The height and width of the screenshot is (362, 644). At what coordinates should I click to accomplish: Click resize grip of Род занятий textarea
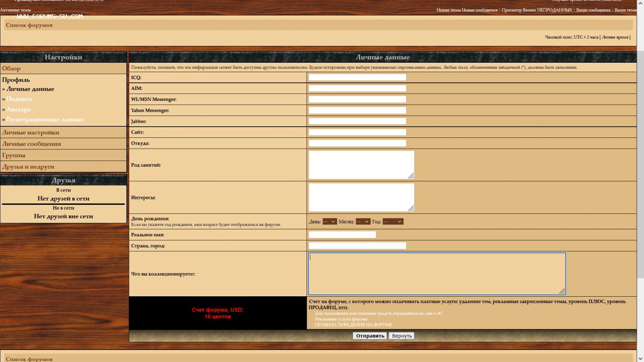click(411, 176)
